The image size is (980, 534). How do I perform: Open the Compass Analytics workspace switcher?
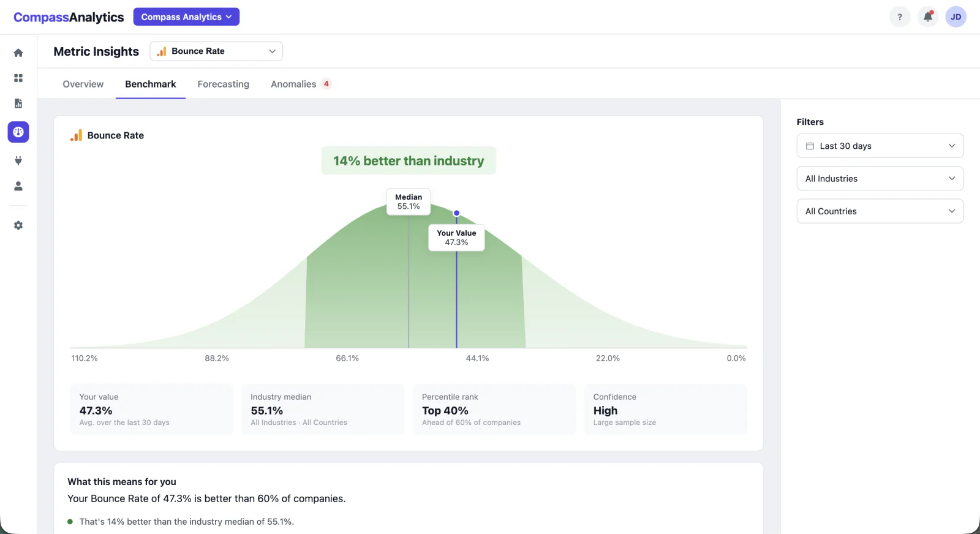coord(186,17)
